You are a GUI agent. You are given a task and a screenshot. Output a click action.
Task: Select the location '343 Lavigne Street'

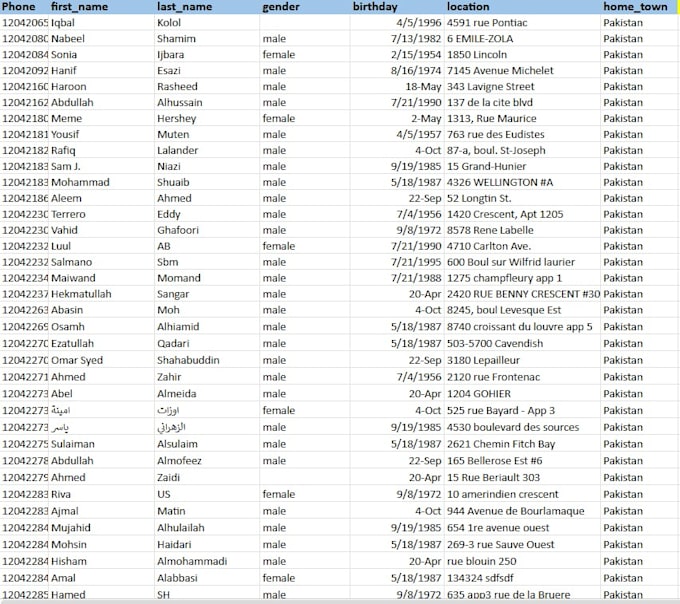point(490,87)
